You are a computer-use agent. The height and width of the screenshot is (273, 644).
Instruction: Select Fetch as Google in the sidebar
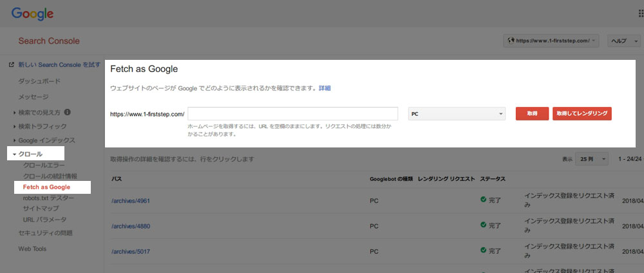point(46,187)
